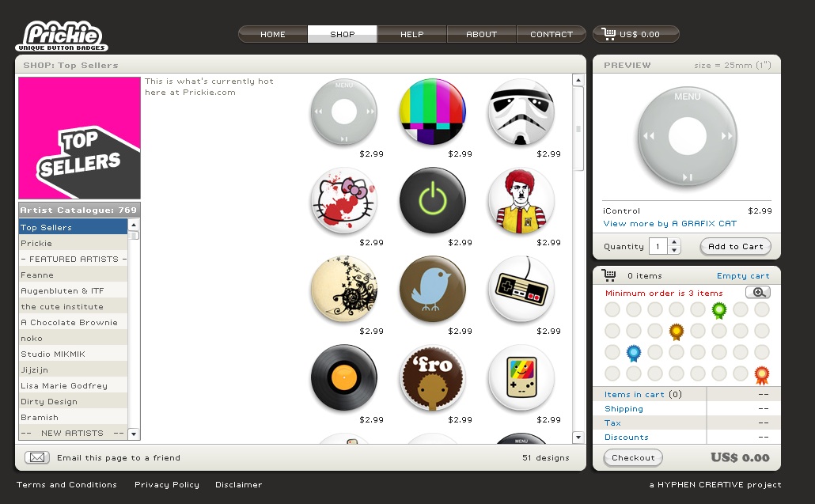
Task: Select the cream floral swirl badge
Action: pos(344,289)
